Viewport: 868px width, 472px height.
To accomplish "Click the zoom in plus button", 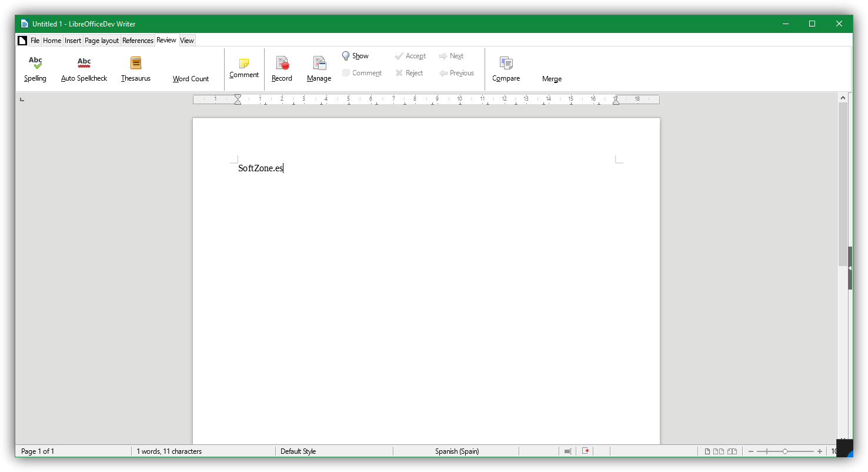I will pyautogui.click(x=820, y=451).
